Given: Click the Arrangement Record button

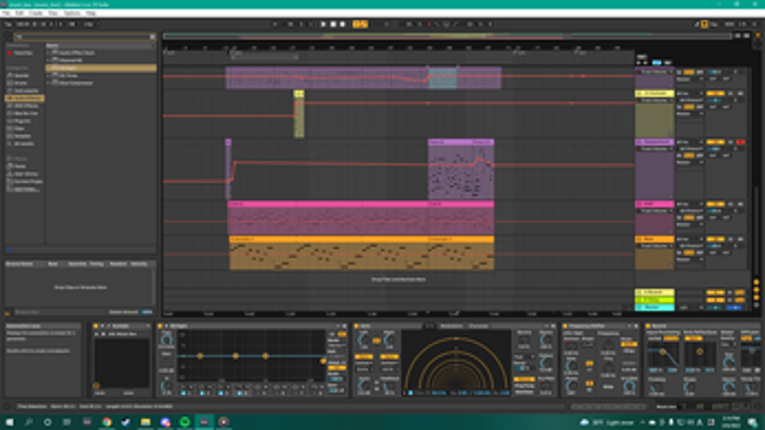Looking at the screenshot, I should [x=343, y=24].
